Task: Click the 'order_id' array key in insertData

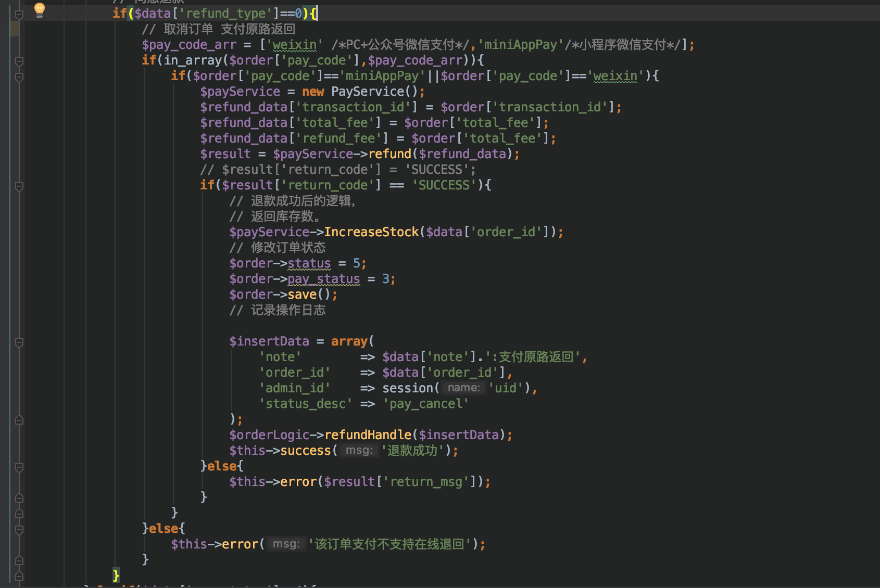Action: pyautogui.click(x=295, y=373)
